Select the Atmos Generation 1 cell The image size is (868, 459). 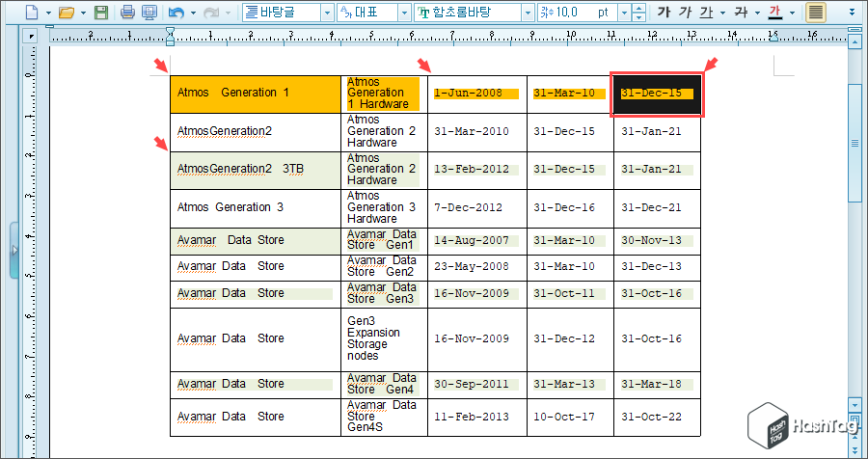(x=256, y=94)
